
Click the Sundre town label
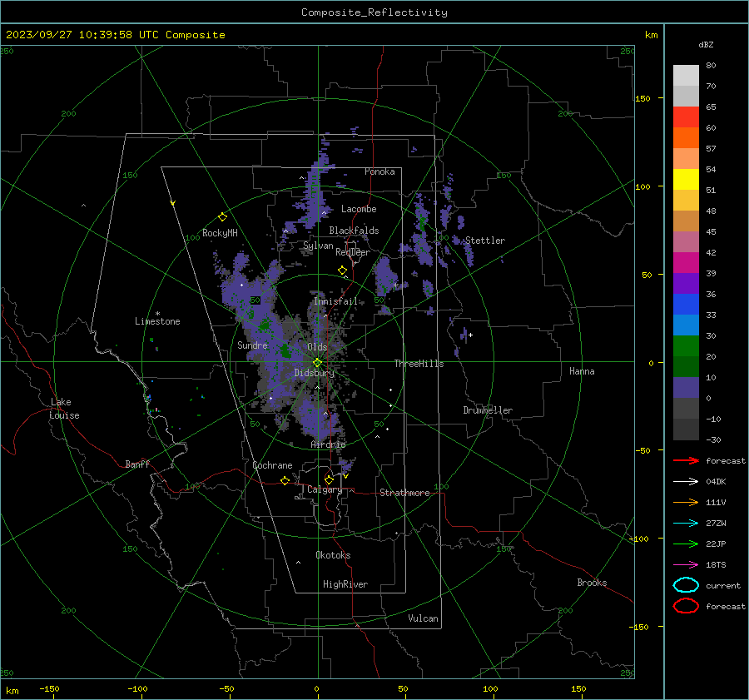pos(252,345)
